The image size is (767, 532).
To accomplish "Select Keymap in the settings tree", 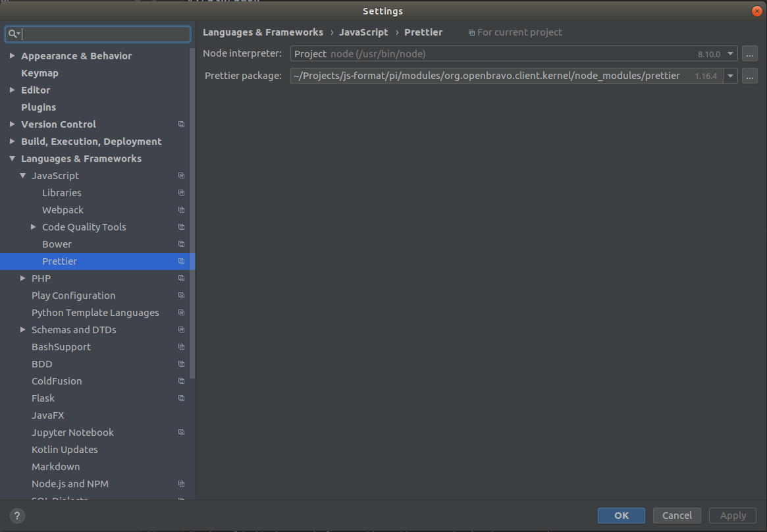I will 40,73.
